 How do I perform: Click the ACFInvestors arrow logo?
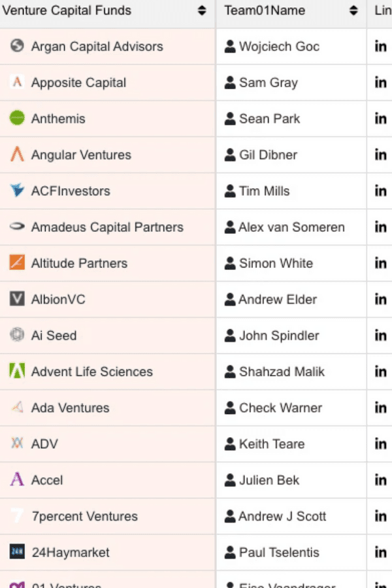[17, 191]
